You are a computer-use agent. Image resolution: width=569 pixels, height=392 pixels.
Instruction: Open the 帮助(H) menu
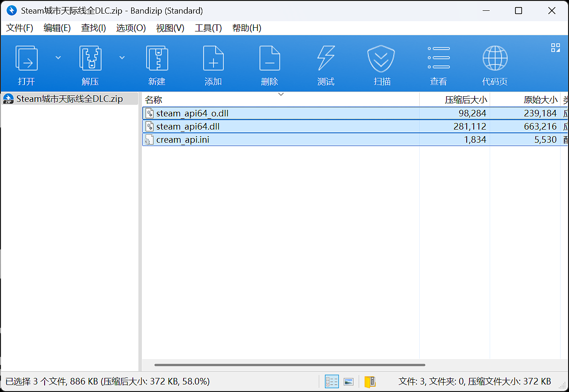coord(247,28)
